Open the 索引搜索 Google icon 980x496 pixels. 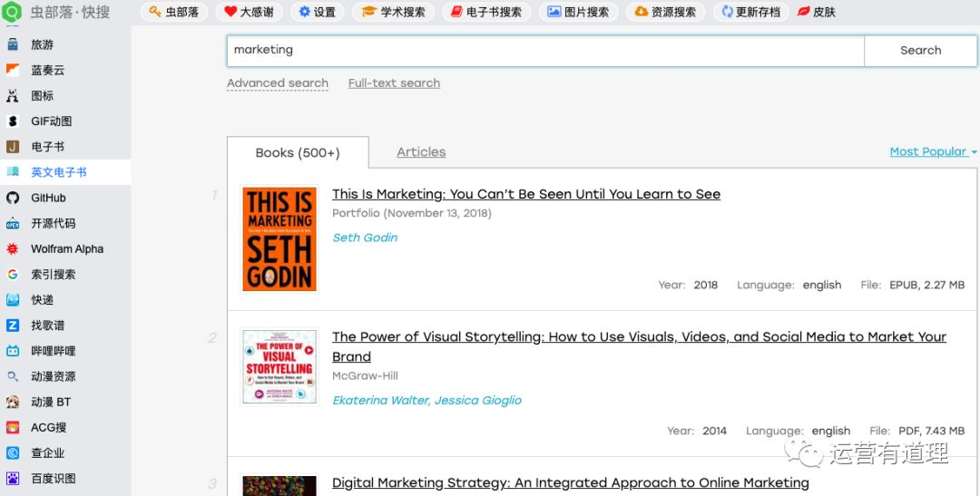coord(13,274)
